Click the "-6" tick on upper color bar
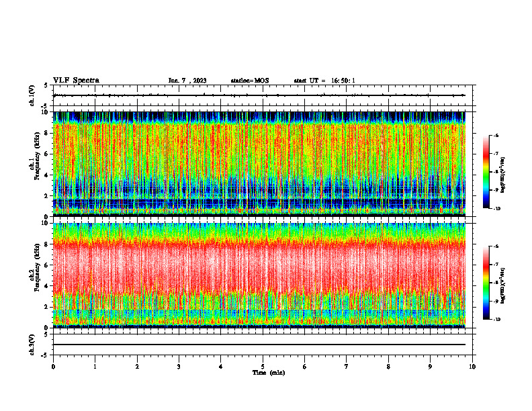532x411 pixels. (x=496, y=136)
